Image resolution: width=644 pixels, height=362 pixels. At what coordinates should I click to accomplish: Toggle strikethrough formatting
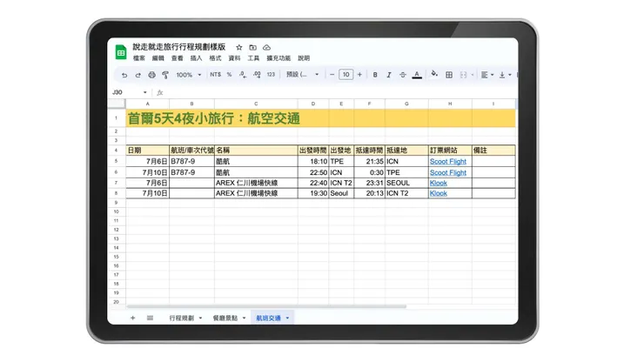tap(402, 75)
